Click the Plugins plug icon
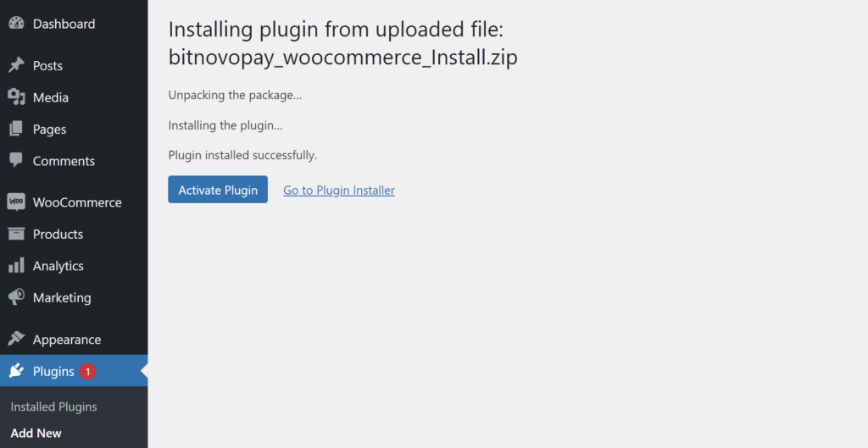The width and height of the screenshot is (868, 448). click(x=16, y=371)
